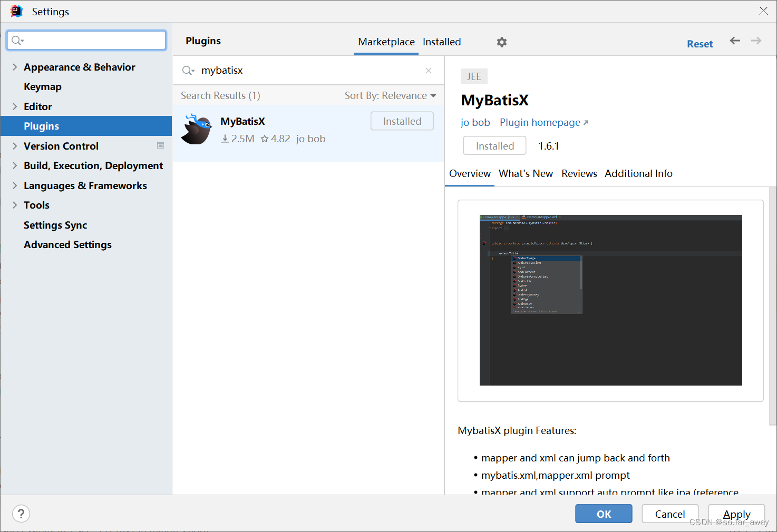
Task: Open the Overview tab
Action: (470, 173)
